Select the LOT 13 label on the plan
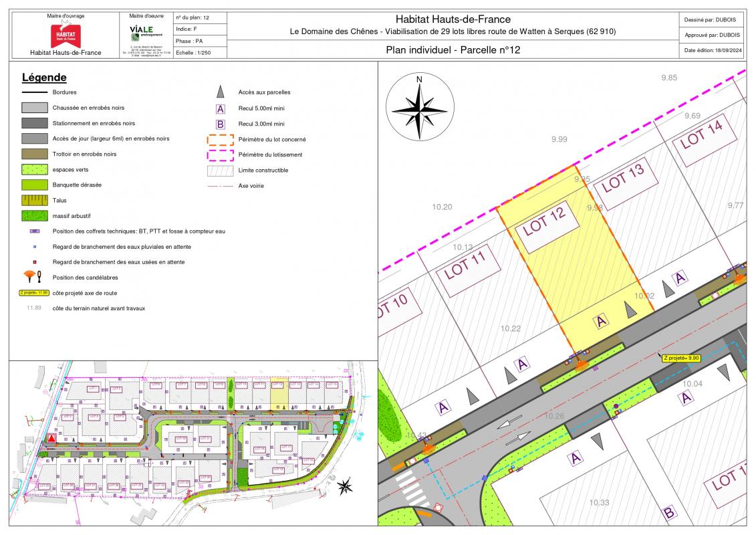Image resolution: width=756 pixels, height=535 pixels. point(622,179)
